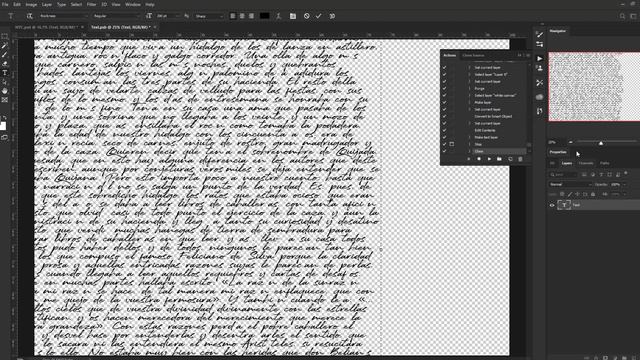Toggle the Purge action step checkbox
Image resolution: width=640 pixels, height=360 pixels.
click(444, 89)
